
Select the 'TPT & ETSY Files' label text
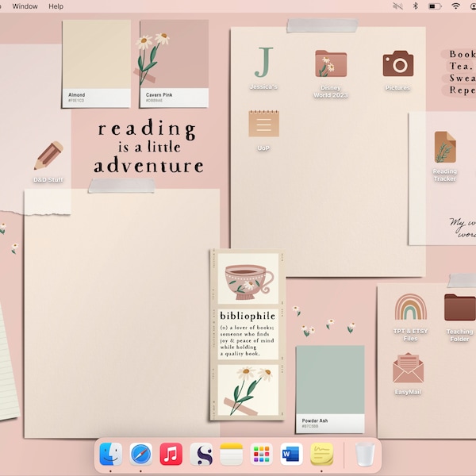pos(411,335)
